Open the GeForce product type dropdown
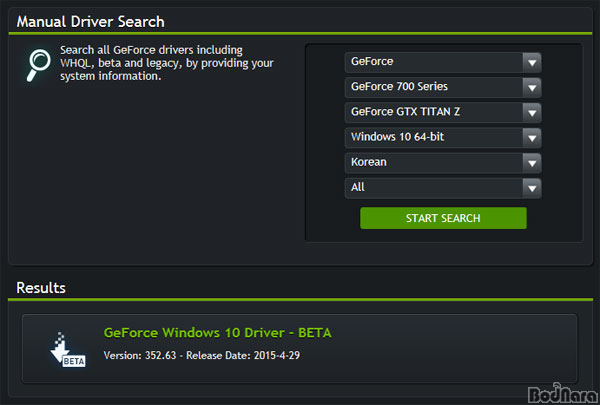600x405 pixels. (x=443, y=62)
